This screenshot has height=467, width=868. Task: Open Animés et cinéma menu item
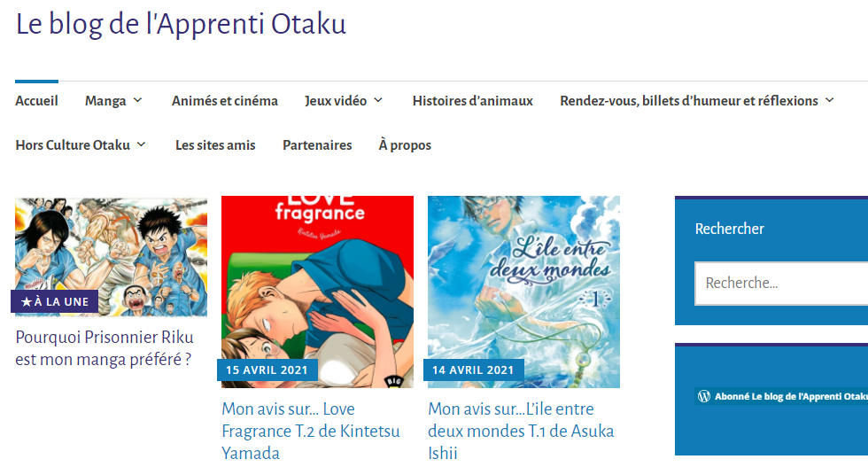(x=225, y=101)
